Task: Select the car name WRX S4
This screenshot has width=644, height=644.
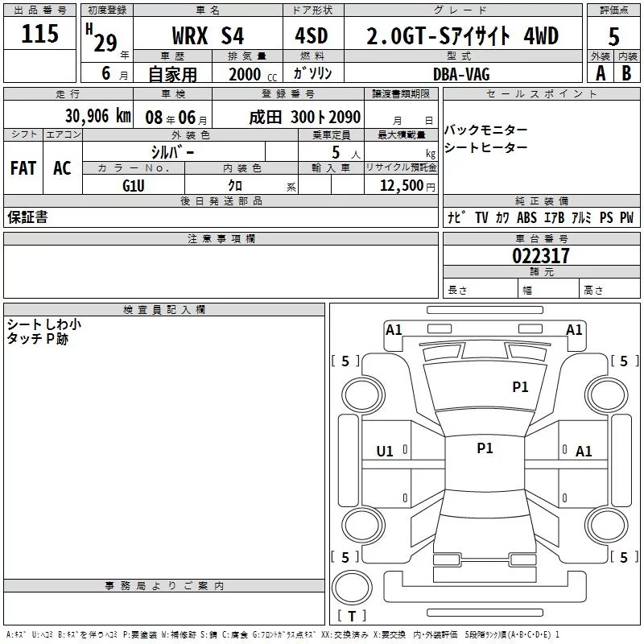Action: (x=208, y=35)
